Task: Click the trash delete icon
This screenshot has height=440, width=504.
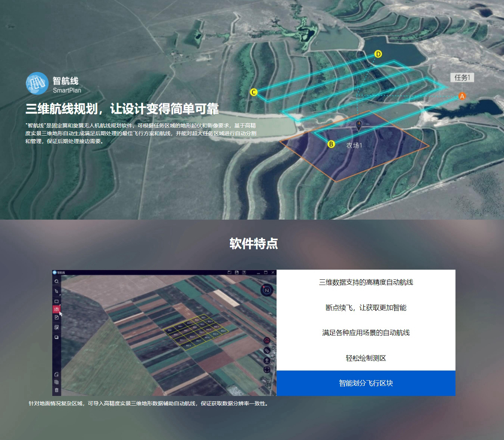Action: tap(56, 390)
